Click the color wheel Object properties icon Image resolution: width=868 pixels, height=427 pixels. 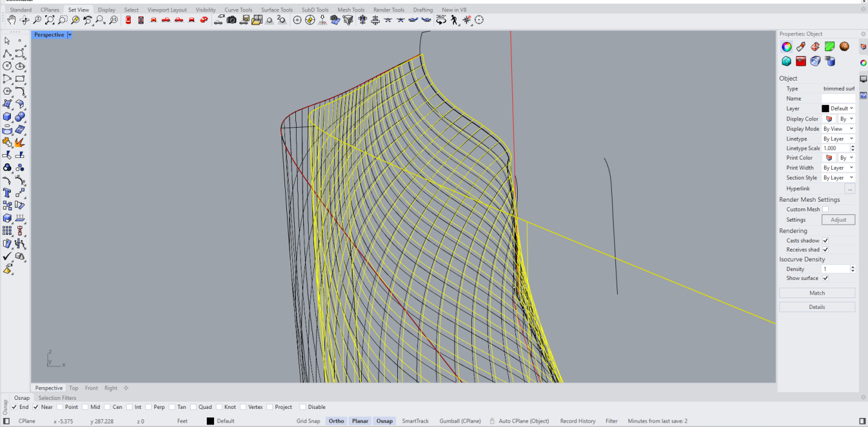tap(787, 47)
